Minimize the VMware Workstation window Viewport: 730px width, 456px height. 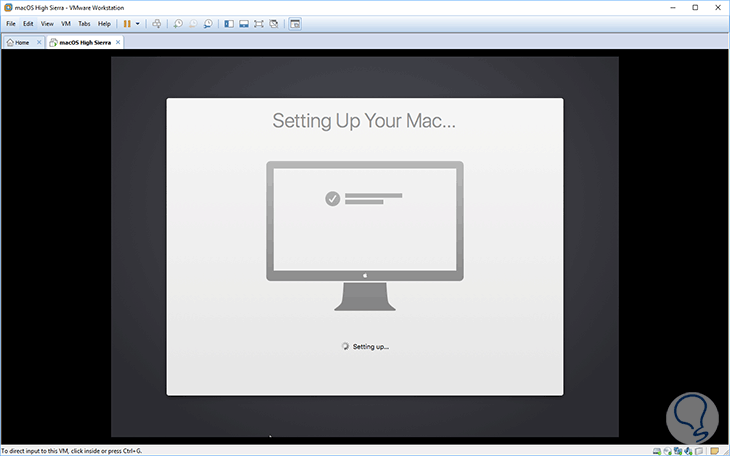[x=673, y=7]
